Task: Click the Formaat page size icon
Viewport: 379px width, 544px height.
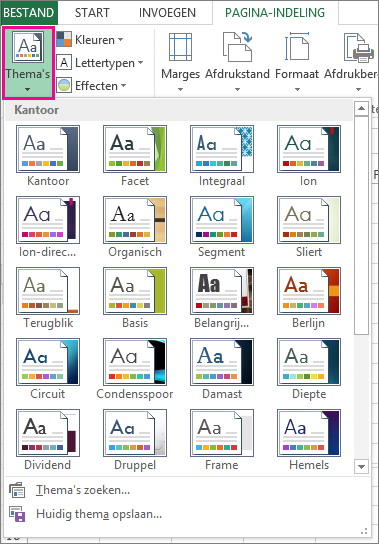Action: click(x=297, y=47)
